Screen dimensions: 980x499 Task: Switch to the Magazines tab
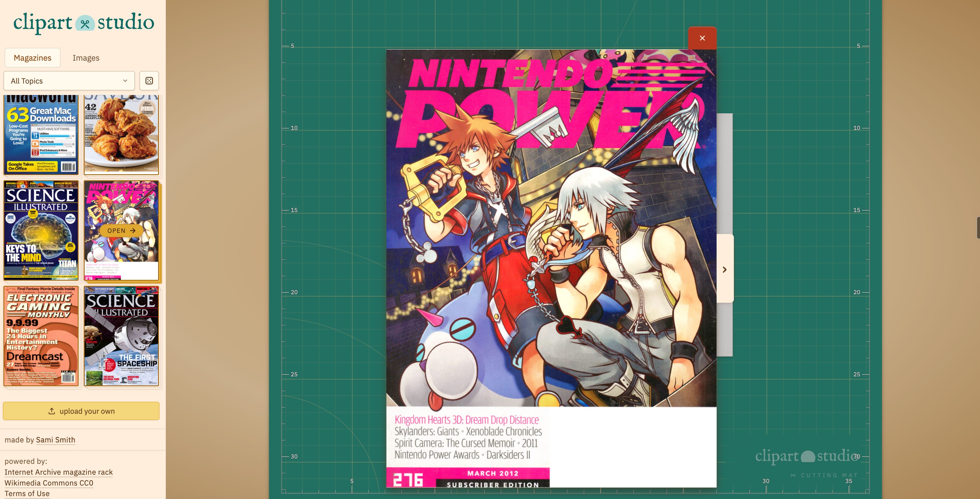[x=32, y=58]
